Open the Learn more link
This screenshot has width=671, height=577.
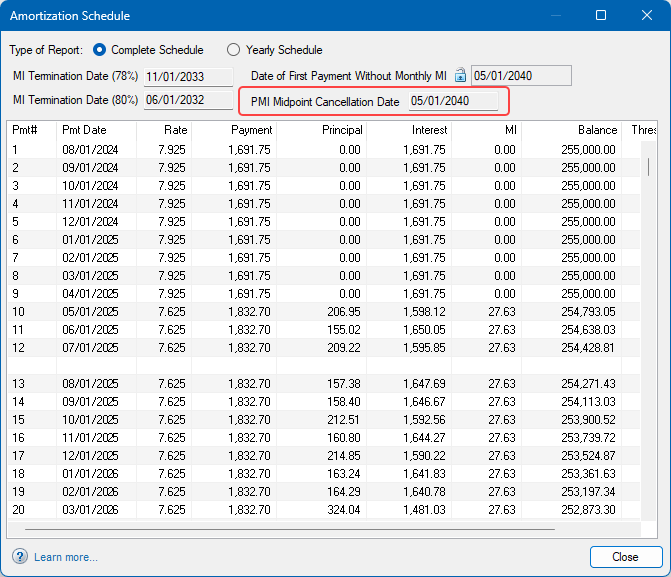coord(66,557)
